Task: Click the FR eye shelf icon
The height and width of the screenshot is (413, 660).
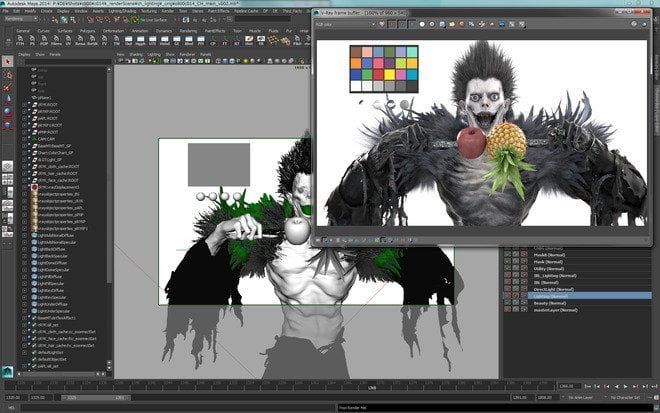Action: (x=261, y=40)
